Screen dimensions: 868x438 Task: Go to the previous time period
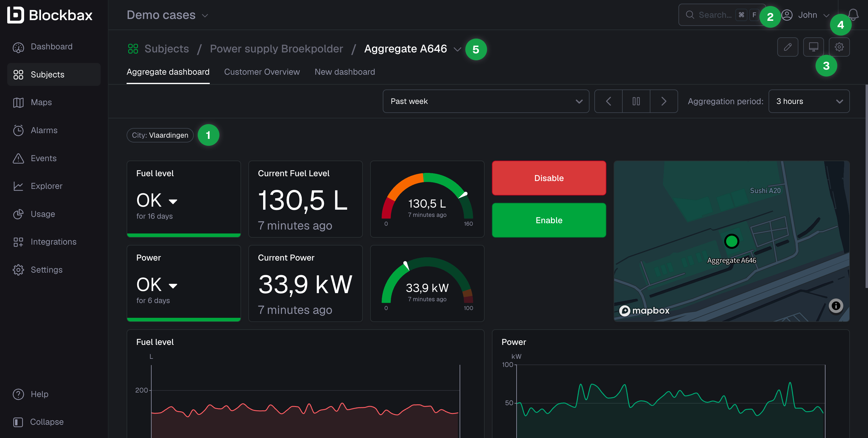tap(608, 101)
